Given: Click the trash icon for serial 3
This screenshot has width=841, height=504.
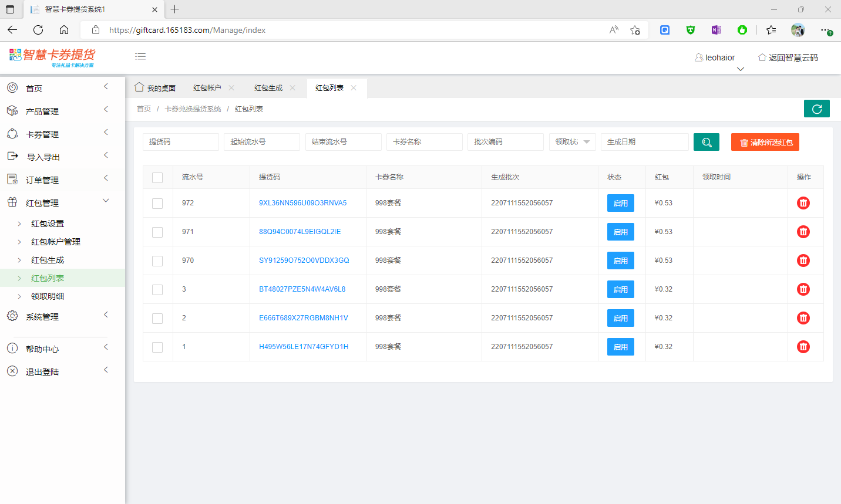Looking at the screenshot, I should [x=803, y=289].
